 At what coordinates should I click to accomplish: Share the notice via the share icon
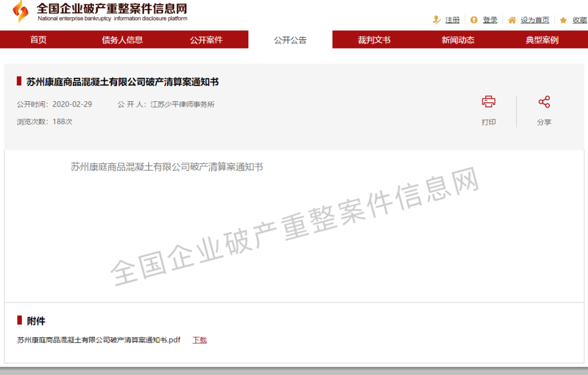pos(544,102)
